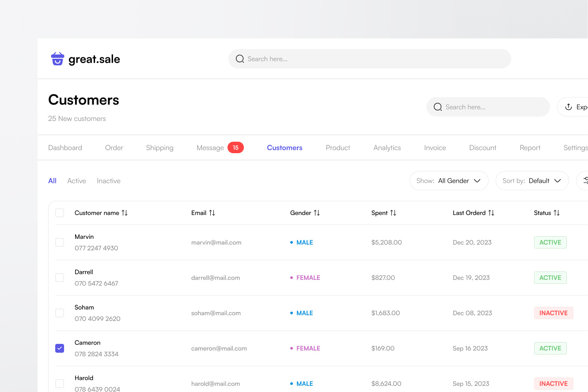Click the Status column sort arrows
This screenshot has width=588, height=392.
(x=556, y=213)
